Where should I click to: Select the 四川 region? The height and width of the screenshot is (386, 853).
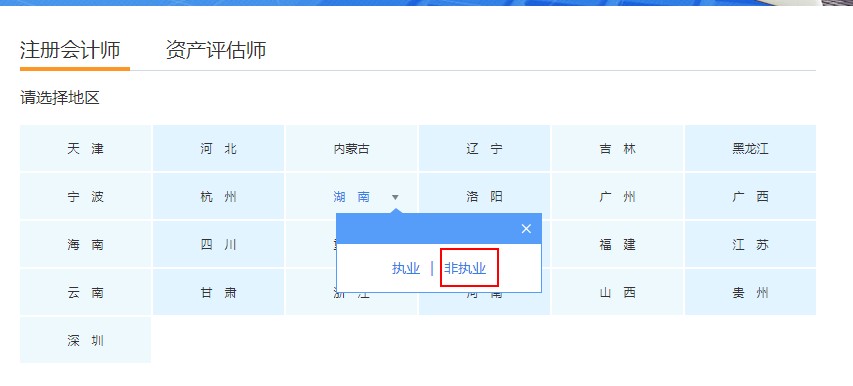tap(218, 245)
